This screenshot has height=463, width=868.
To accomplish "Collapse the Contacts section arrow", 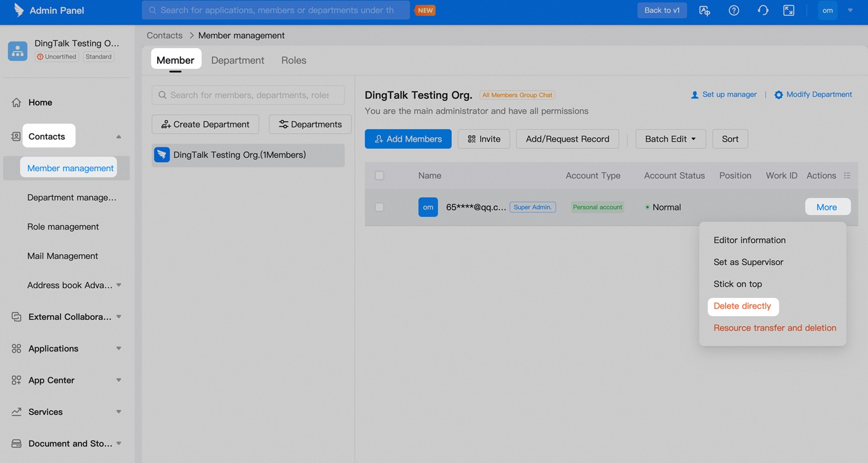I will coord(119,136).
